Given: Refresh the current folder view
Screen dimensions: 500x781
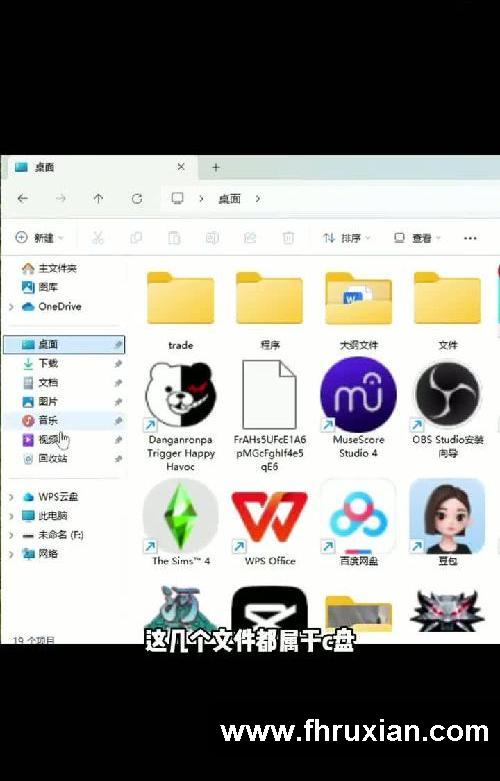Looking at the screenshot, I should tap(136, 199).
